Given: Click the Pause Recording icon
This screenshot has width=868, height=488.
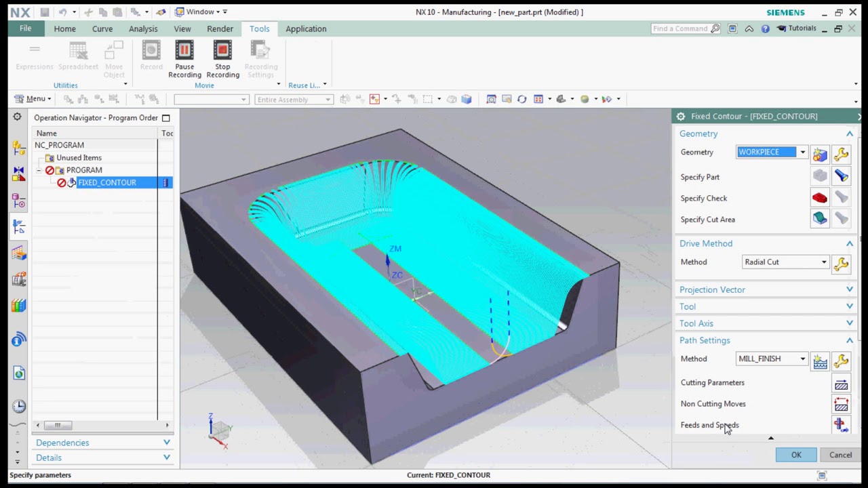Looking at the screenshot, I should coord(184,51).
